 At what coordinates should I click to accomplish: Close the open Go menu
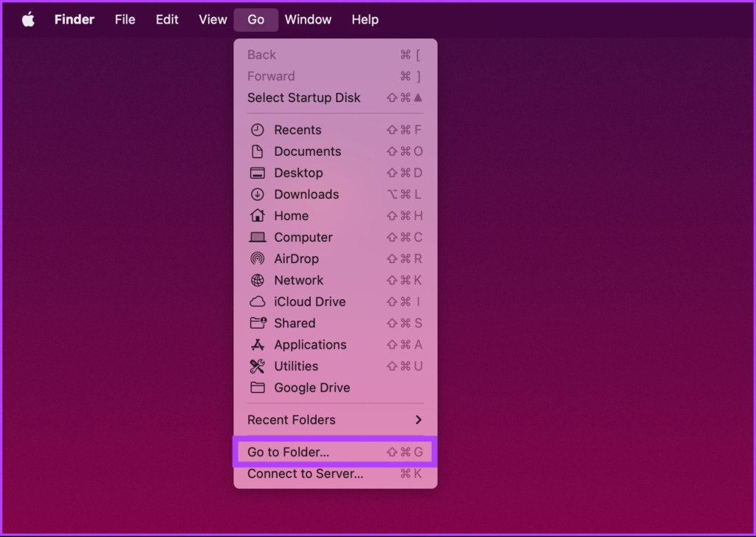256,20
